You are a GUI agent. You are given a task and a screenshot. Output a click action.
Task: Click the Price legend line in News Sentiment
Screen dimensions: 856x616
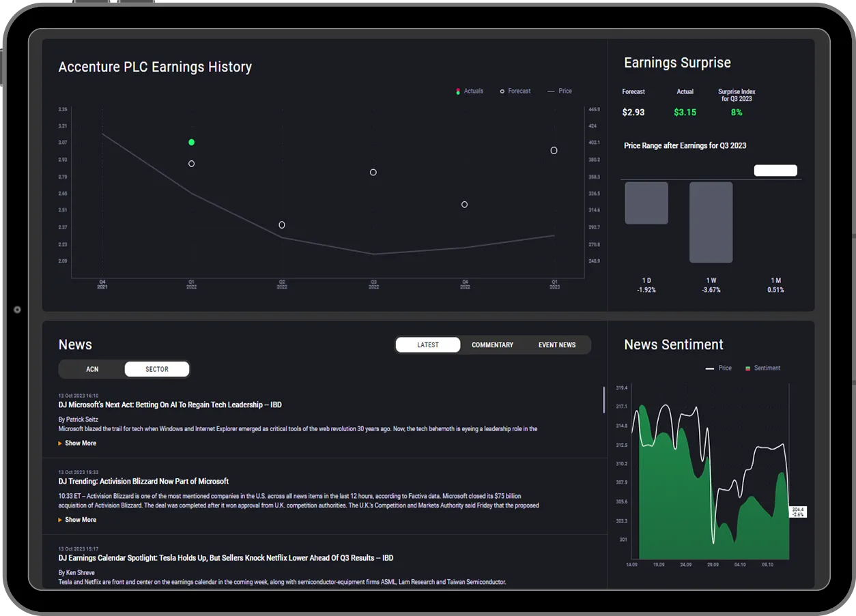[x=710, y=368]
